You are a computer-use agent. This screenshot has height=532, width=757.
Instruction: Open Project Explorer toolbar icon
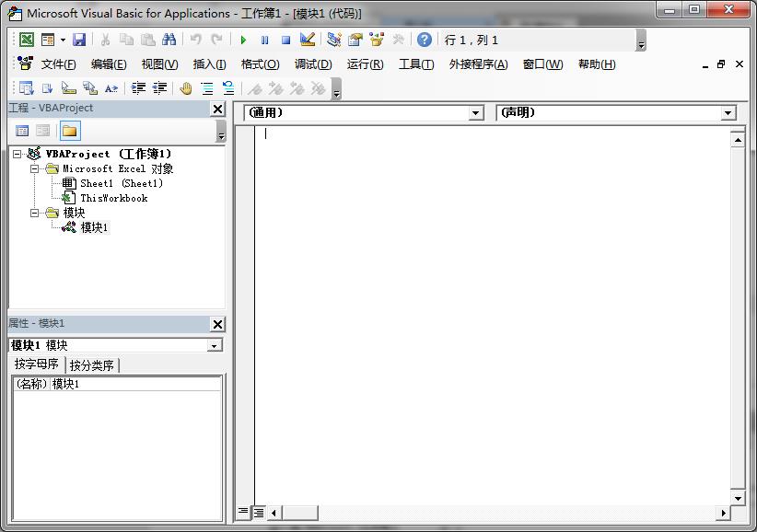tap(333, 40)
